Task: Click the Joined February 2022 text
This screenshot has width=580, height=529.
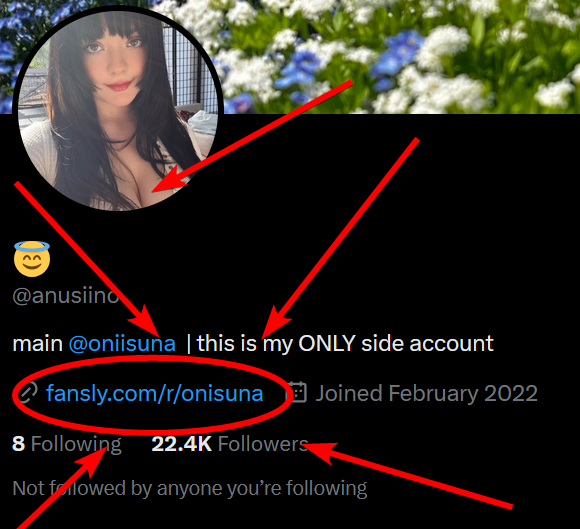Action: (426, 393)
